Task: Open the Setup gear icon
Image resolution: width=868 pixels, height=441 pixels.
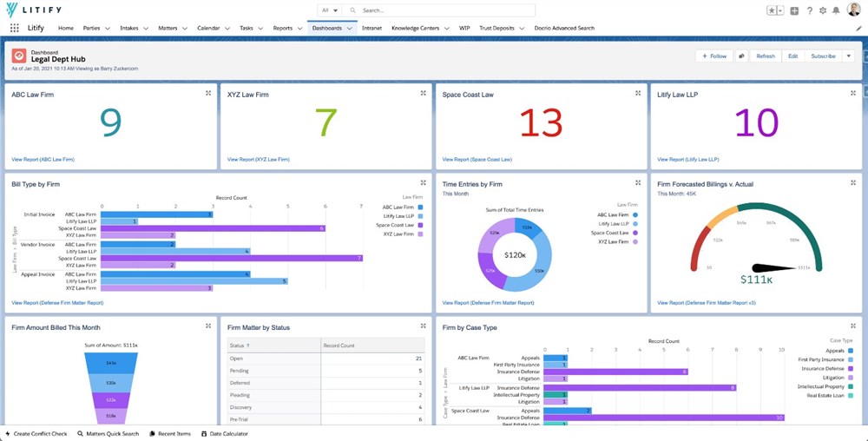Action: [823, 10]
